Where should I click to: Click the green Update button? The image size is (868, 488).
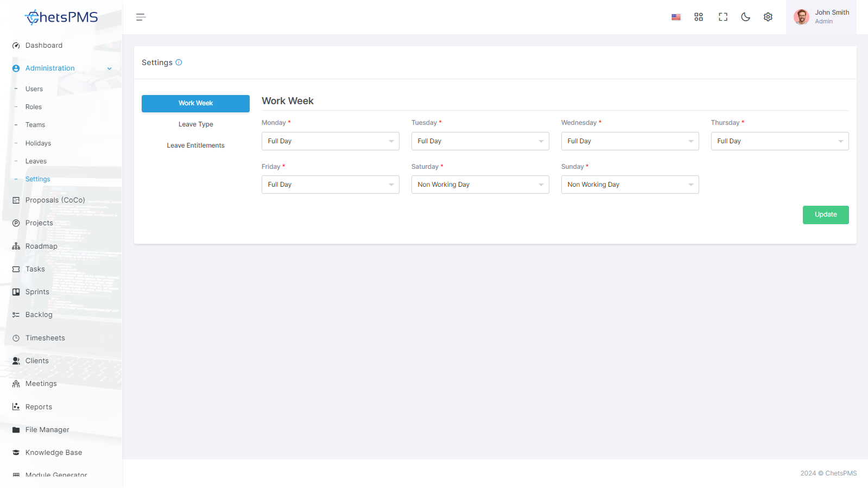tap(826, 215)
